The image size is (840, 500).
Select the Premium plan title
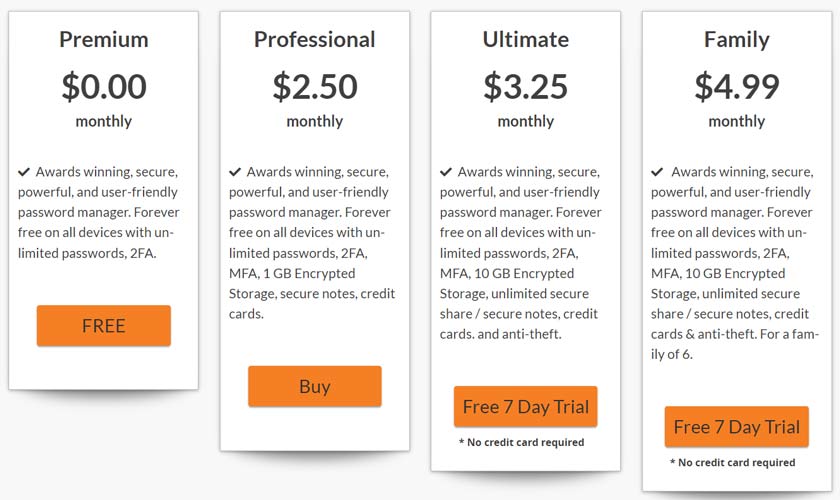coord(104,40)
